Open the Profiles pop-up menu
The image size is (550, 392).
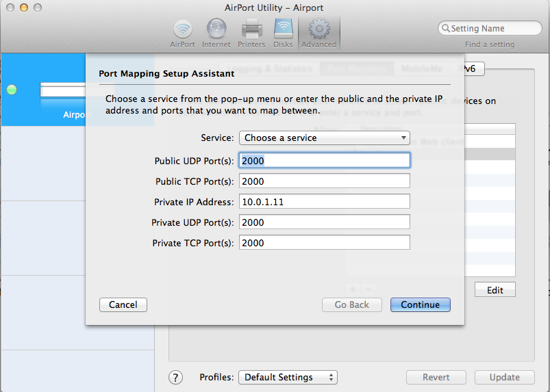(x=288, y=377)
